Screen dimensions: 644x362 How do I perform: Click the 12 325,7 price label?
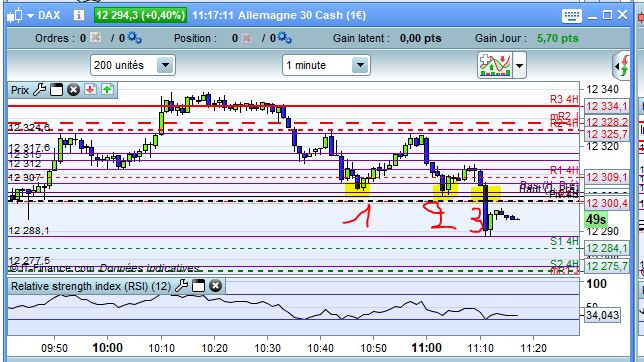(x=607, y=134)
